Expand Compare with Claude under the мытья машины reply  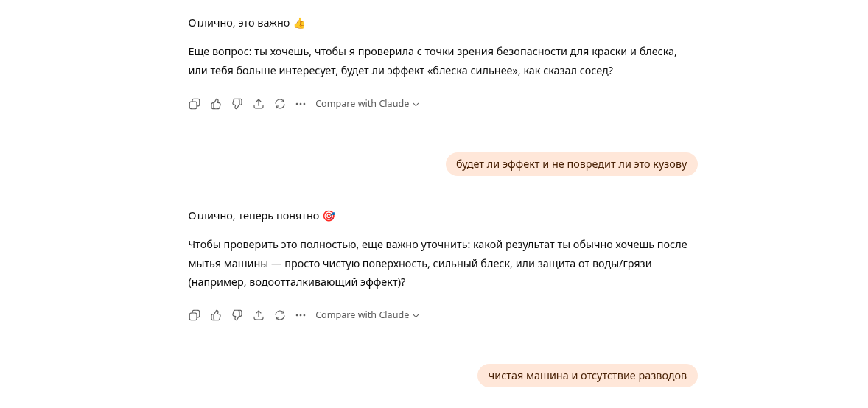tap(367, 315)
